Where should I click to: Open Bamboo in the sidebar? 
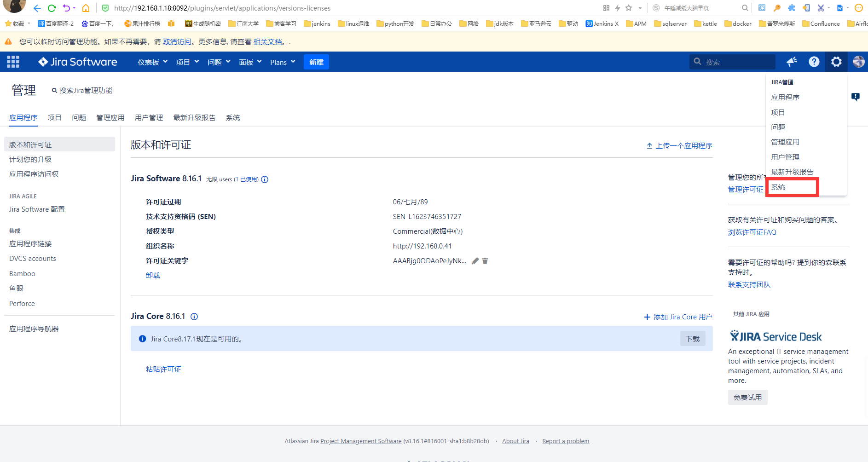pos(22,274)
